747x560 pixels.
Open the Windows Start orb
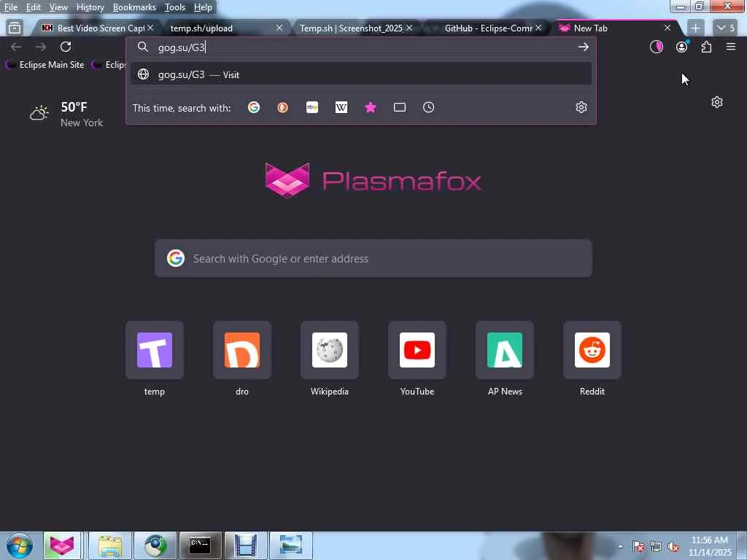click(19, 545)
